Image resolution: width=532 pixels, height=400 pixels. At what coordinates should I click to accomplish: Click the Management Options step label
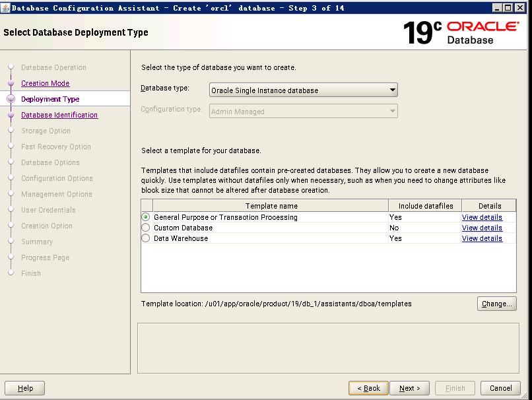57,194
